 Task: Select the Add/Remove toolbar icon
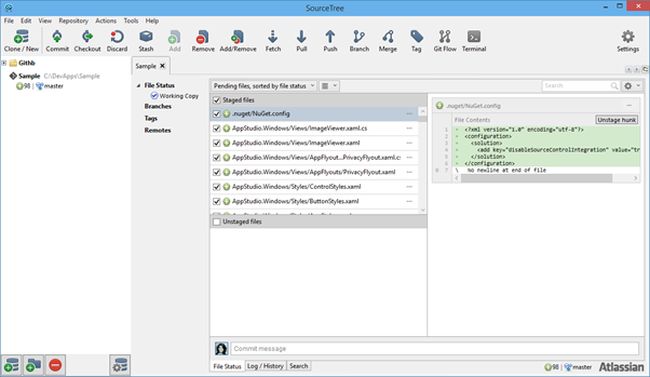coord(238,41)
